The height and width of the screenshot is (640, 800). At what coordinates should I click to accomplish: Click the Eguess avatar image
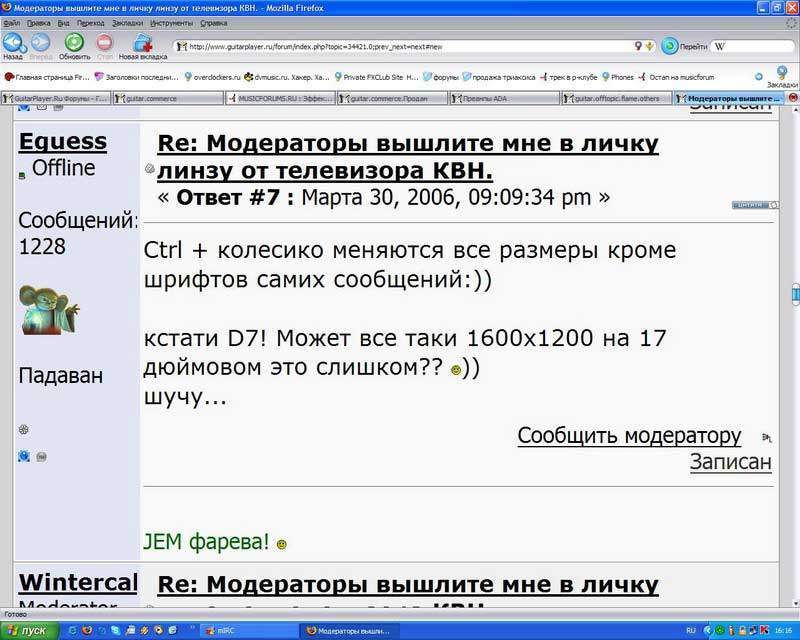click(x=49, y=310)
